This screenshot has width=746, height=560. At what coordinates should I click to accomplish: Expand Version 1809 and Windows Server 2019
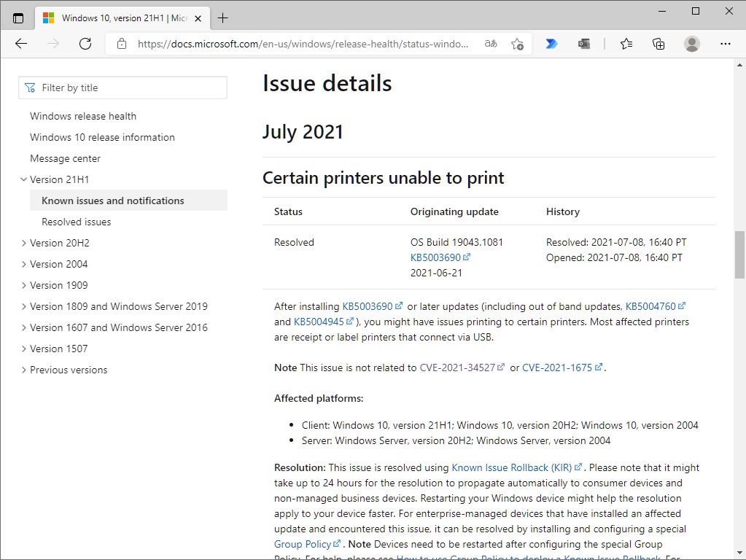click(23, 306)
